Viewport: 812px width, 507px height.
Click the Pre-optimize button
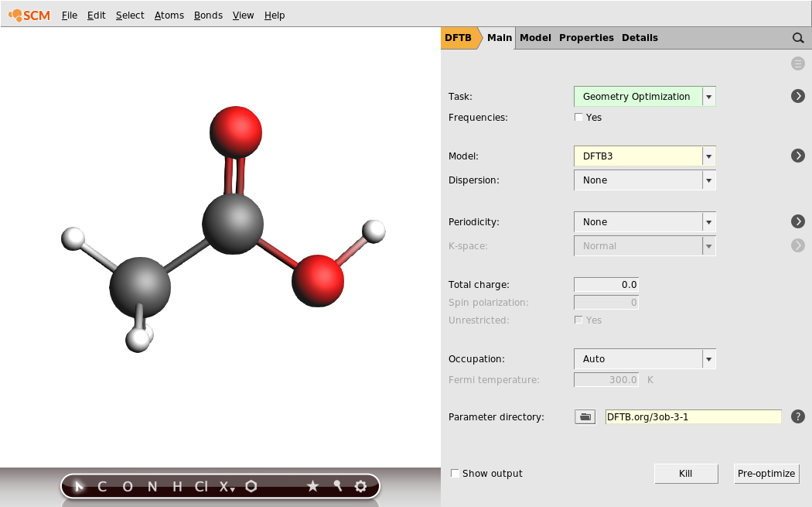tap(766, 473)
